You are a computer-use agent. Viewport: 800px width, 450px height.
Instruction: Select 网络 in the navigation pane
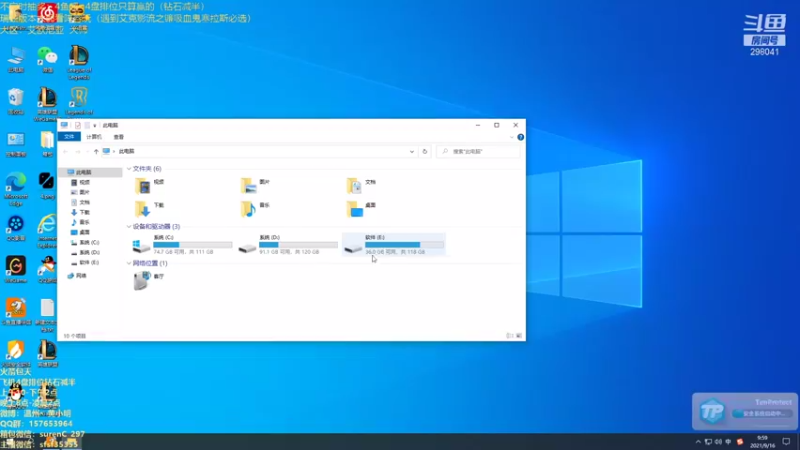78,276
